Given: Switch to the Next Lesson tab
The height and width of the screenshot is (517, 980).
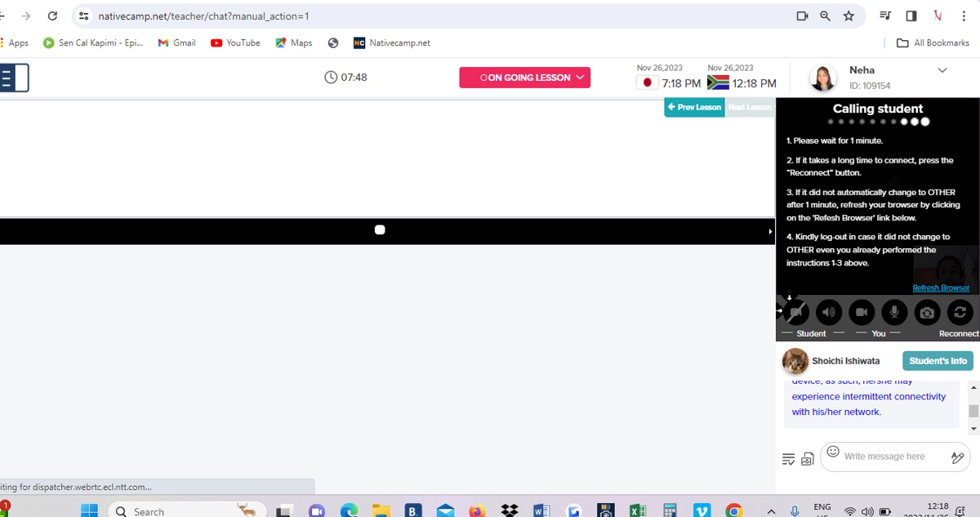Looking at the screenshot, I should 750,106.
